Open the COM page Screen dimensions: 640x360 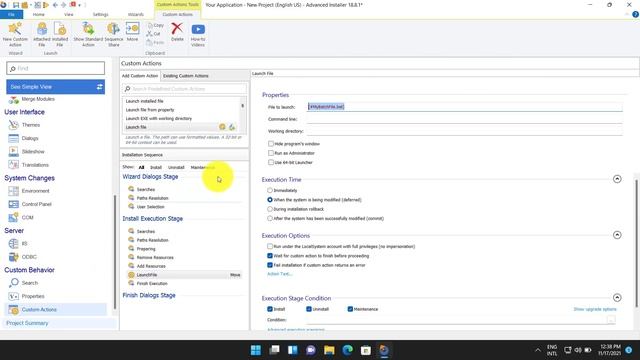pyautogui.click(x=27, y=218)
